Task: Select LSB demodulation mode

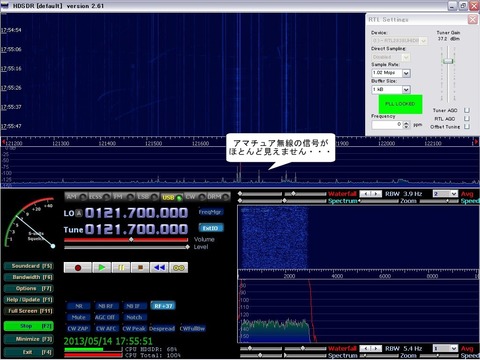Action: pos(147,197)
